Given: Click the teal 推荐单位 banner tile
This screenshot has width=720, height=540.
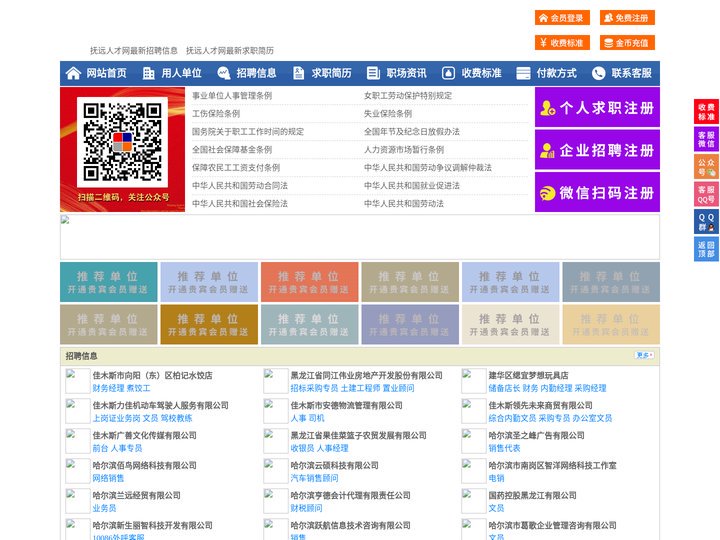Looking at the screenshot, I should [x=108, y=282].
